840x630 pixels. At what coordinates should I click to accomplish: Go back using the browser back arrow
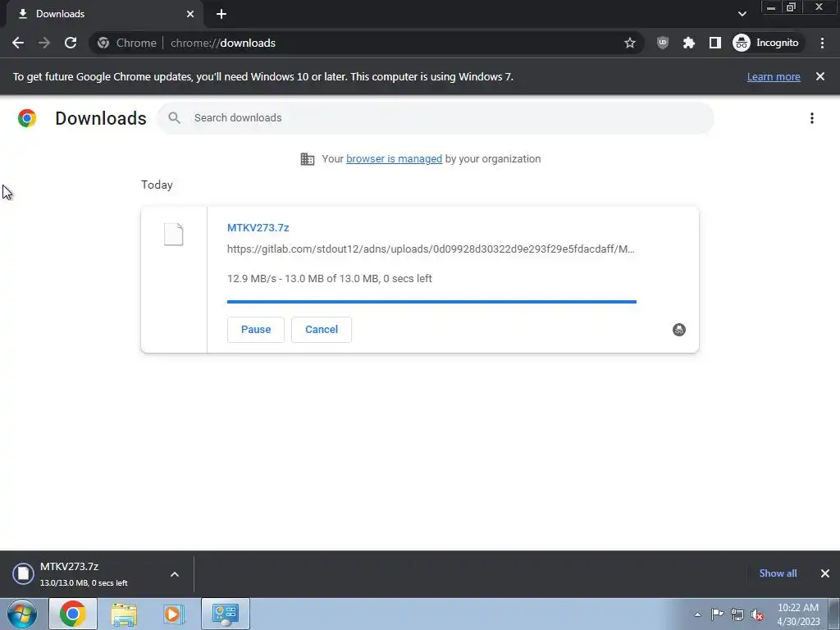tap(18, 43)
